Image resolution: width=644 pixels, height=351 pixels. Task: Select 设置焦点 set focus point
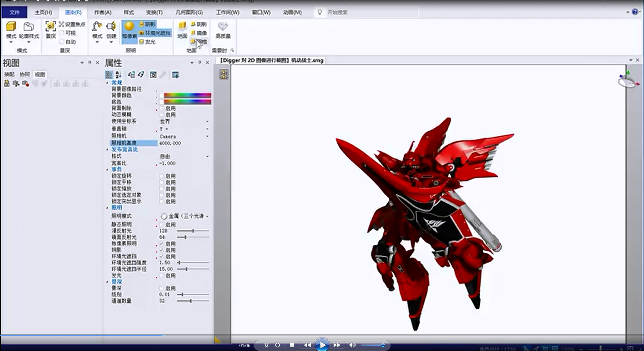click(x=72, y=24)
